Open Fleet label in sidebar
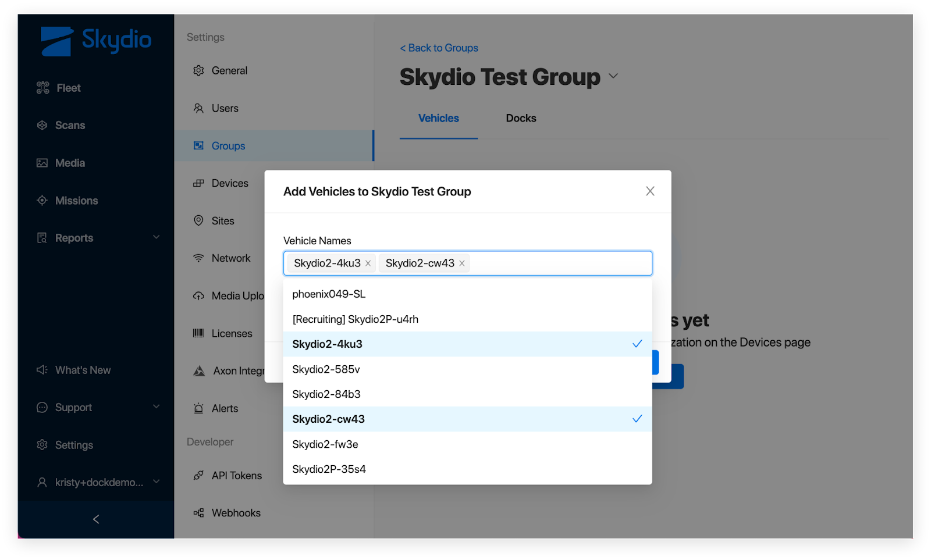The width and height of the screenshot is (931, 560). tap(69, 88)
